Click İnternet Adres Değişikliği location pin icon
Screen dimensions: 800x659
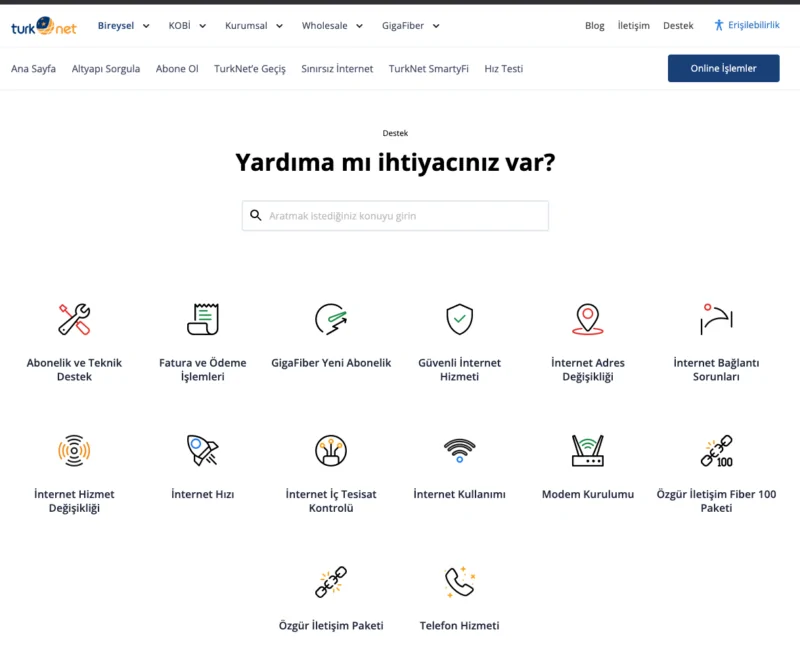pos(588,319)
